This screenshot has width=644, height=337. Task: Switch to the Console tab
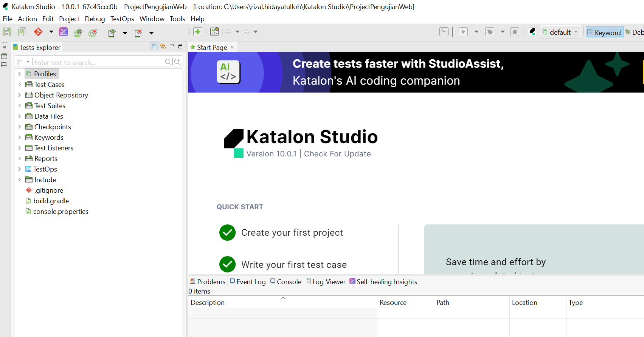[286, 281]
